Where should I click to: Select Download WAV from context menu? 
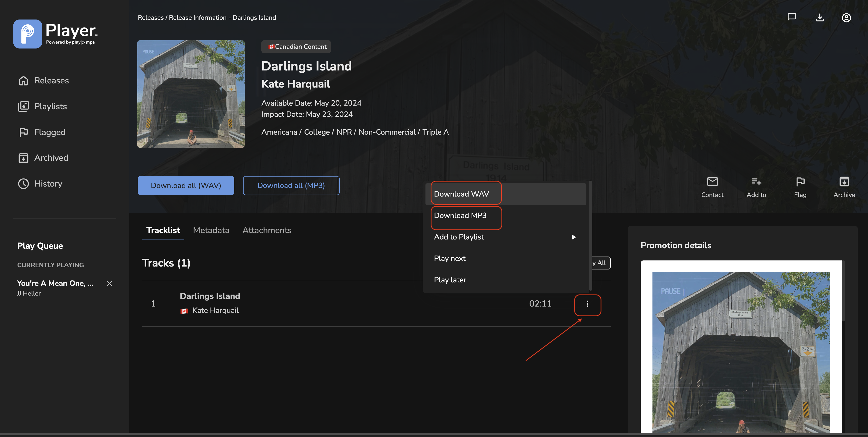[x=505, y=194]
